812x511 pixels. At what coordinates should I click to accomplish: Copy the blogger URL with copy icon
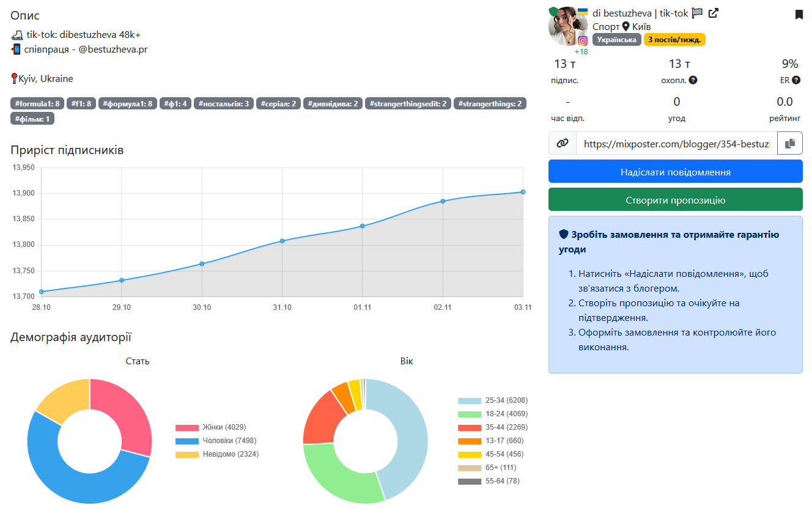(x=789, y=143)
